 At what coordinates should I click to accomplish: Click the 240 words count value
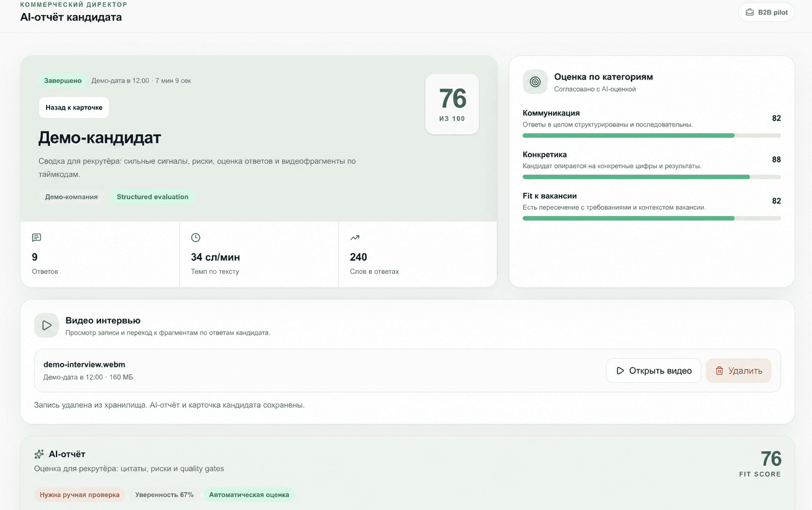[x=359, y=257]
